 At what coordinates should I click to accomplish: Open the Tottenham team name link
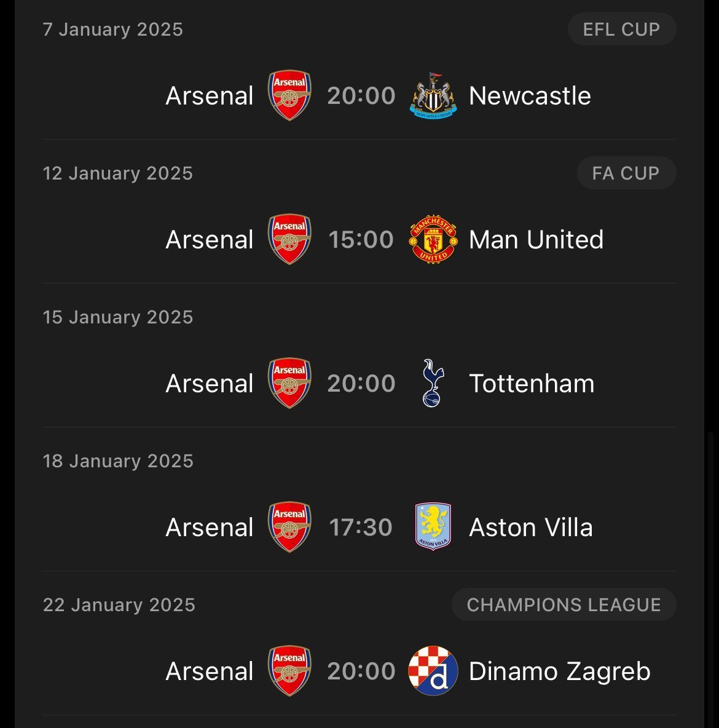tap(532, 384)
